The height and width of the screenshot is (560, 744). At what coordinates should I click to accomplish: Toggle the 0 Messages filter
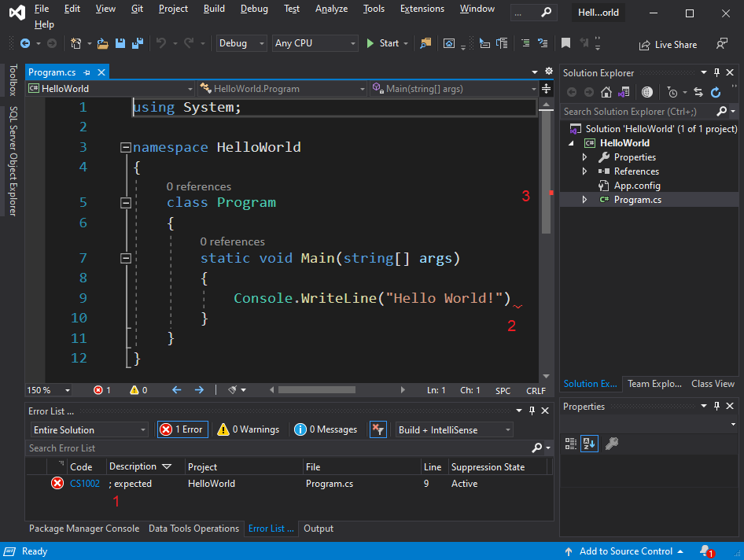coord(326,429)
